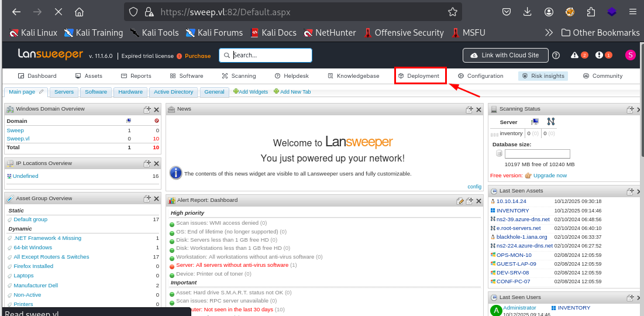Screen dimensions: 644x316
Task: Open the extensions puzzle icon
Action: pos(591,12)
